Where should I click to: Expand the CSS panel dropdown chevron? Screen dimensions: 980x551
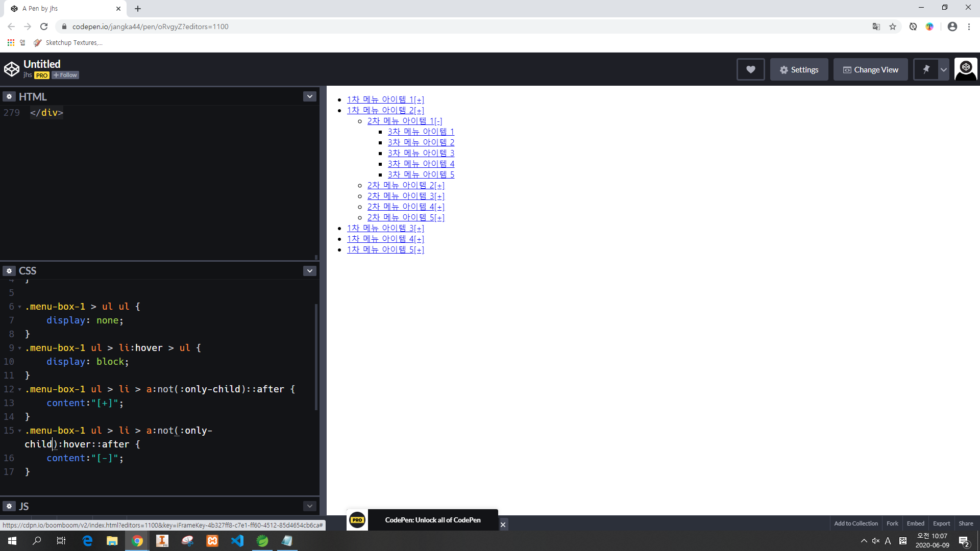(x=309, y=271)
